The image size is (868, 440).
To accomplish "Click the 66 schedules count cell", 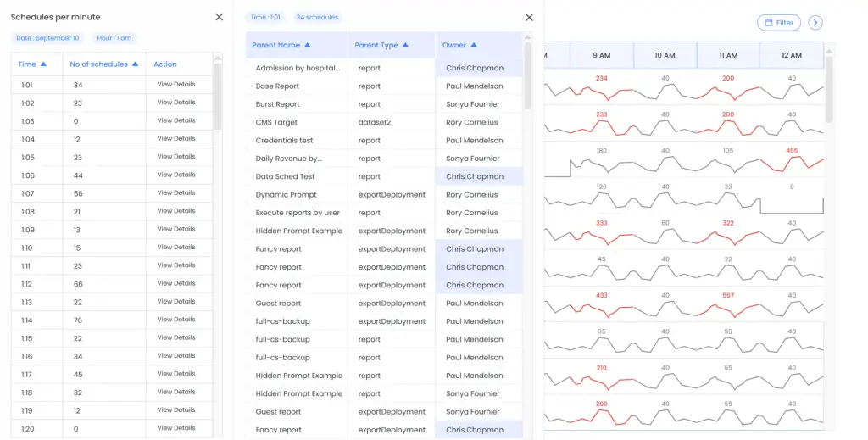I will click(x=78, y=284).
